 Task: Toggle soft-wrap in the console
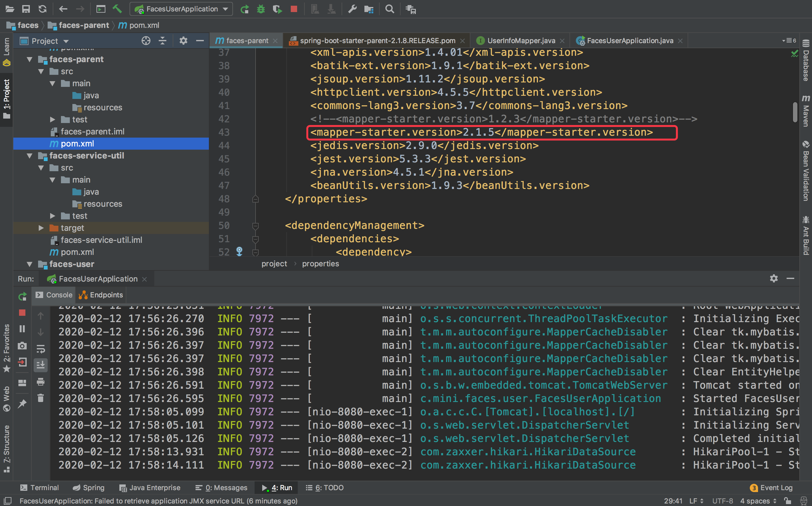click(41, 349)
